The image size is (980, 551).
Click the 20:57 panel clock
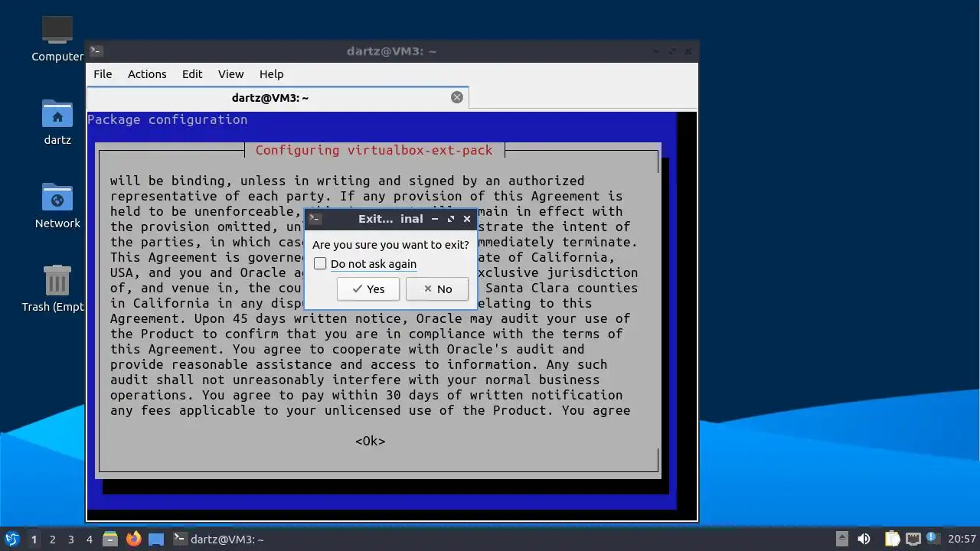962,539
